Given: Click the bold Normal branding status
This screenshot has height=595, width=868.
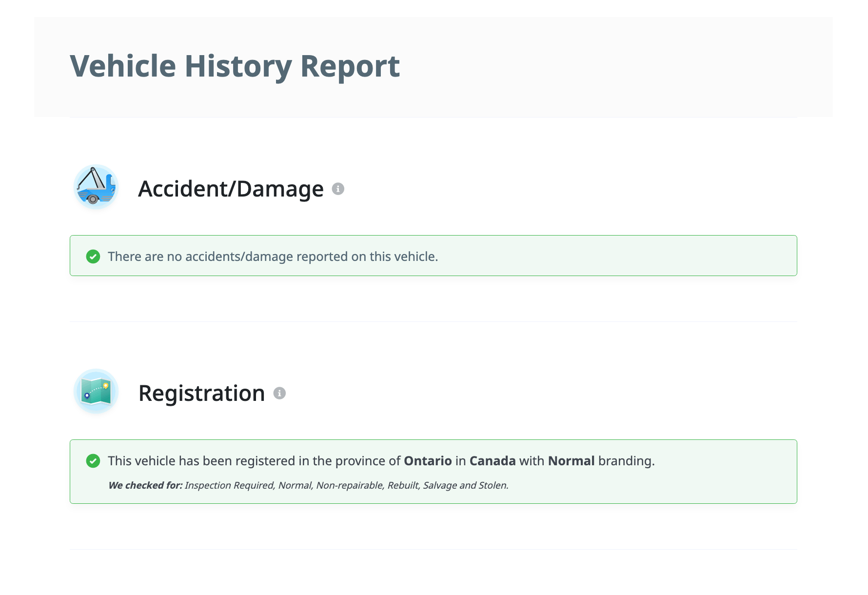Looking at the screenshot, I should pyautogui.click(x=571, y=461).
